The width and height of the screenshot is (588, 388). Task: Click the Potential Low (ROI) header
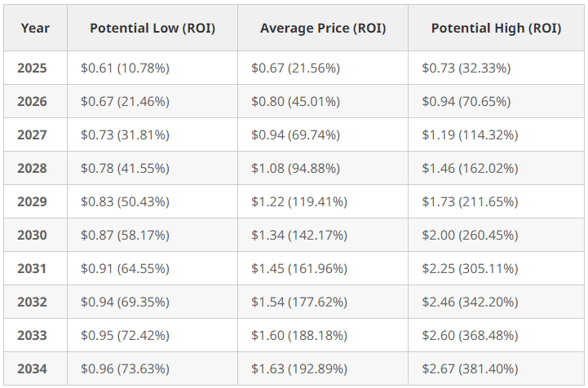[153, 28]
